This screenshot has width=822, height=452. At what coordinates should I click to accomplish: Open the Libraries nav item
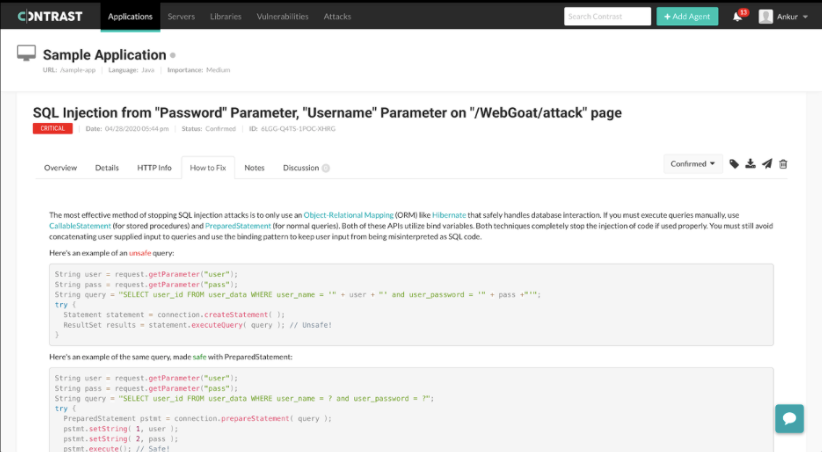tap(225, 17)
